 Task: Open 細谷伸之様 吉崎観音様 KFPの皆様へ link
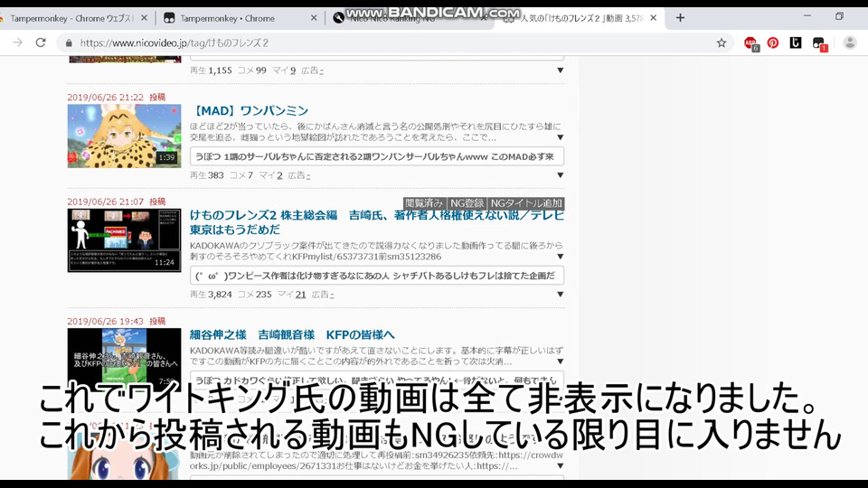[292, 334]
